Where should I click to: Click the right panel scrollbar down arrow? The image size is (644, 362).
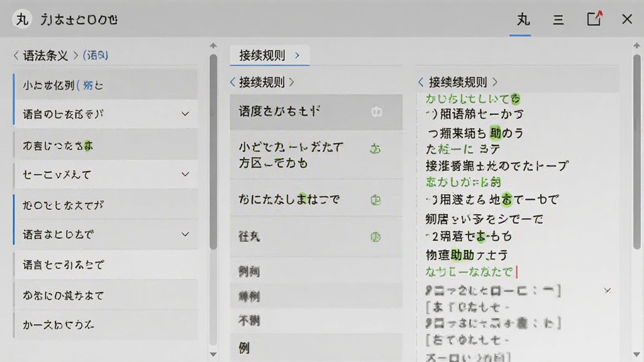pyautogui.click(x=636, y=354)
